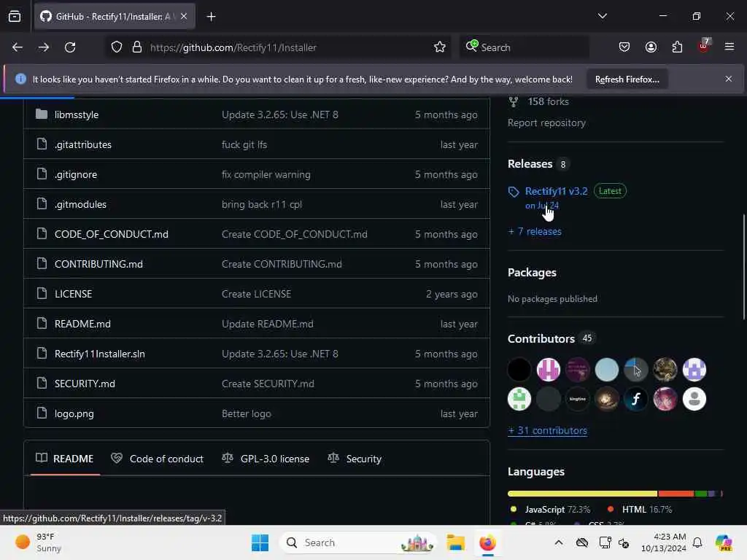The width and height of the screenshot is (747, 560).
Task: Go forward one page in Firefox
Action: tap(43, 47)
